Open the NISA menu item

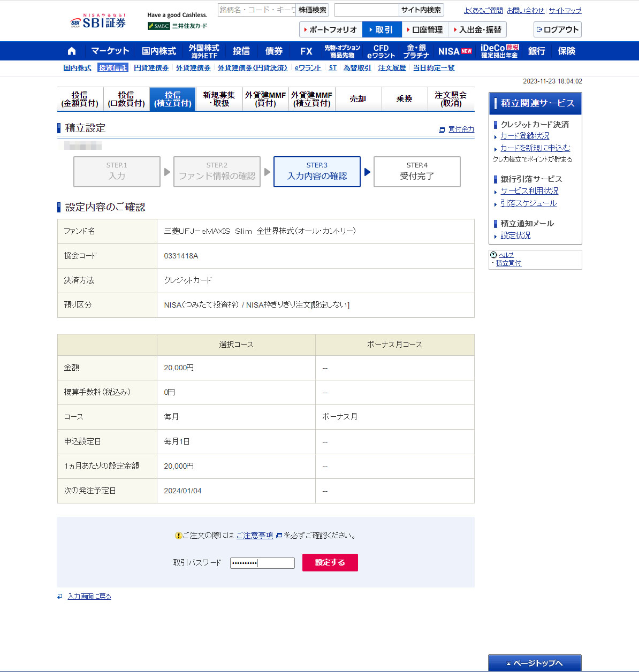coord(454,51)
